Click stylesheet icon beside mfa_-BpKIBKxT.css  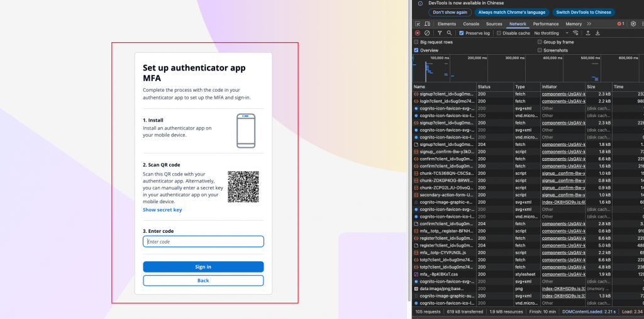[416, 274]
